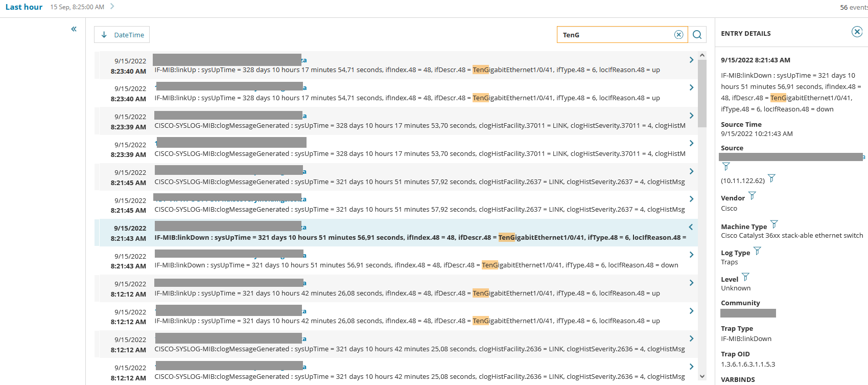Close the Entry Details panel
Viewport: 868px width, 385px height.
coord(857,32)
